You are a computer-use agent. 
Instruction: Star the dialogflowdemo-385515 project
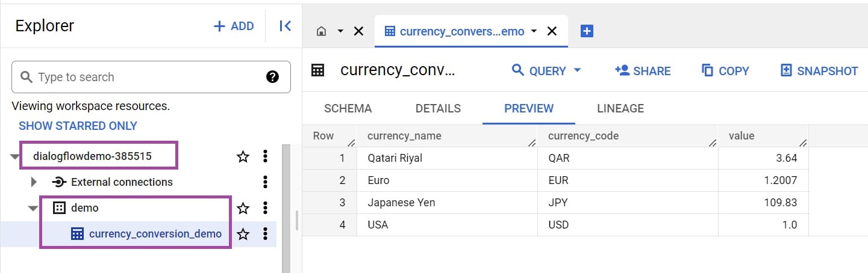point(243,157)
